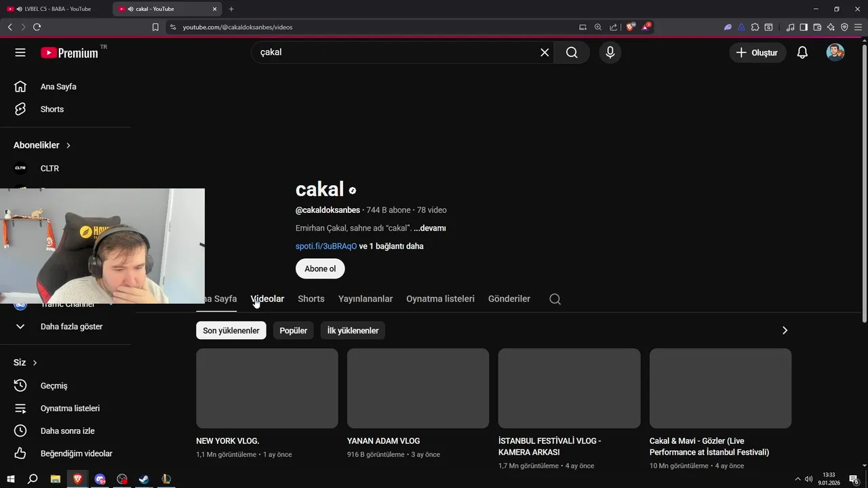
Task: Go to the YouTube Premium logo home
Action: (69, 53)
